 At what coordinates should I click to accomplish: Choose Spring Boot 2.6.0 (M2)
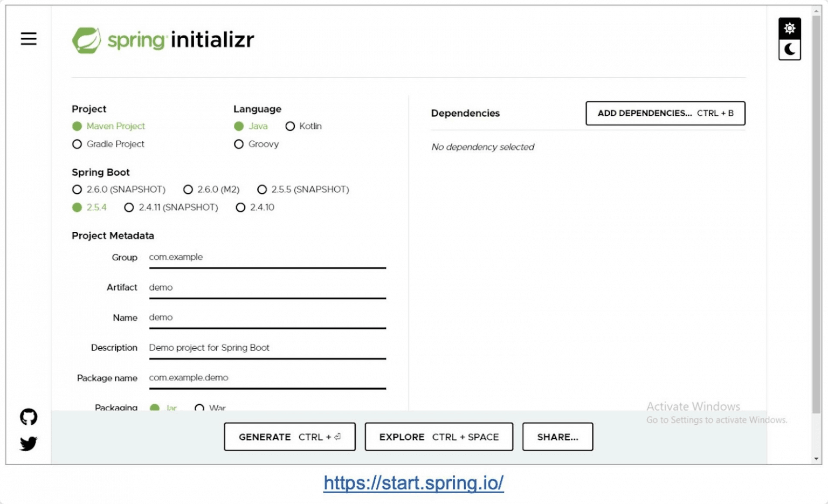click(x=188, y=189)
